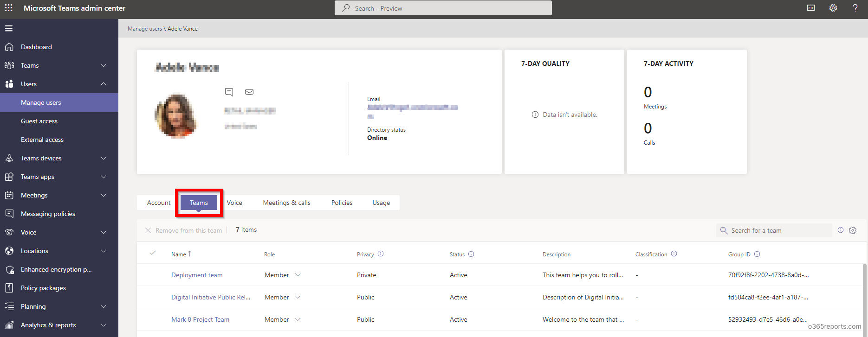Expand the Teams apps section
Screen dimensions: 868x337
click(x=104, y=177)
